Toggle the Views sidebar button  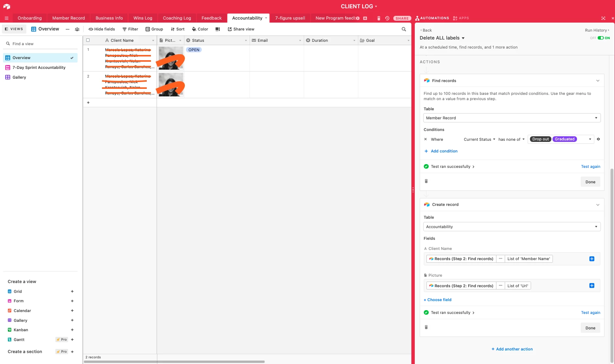pyautogui.click(x=14, y=29)
